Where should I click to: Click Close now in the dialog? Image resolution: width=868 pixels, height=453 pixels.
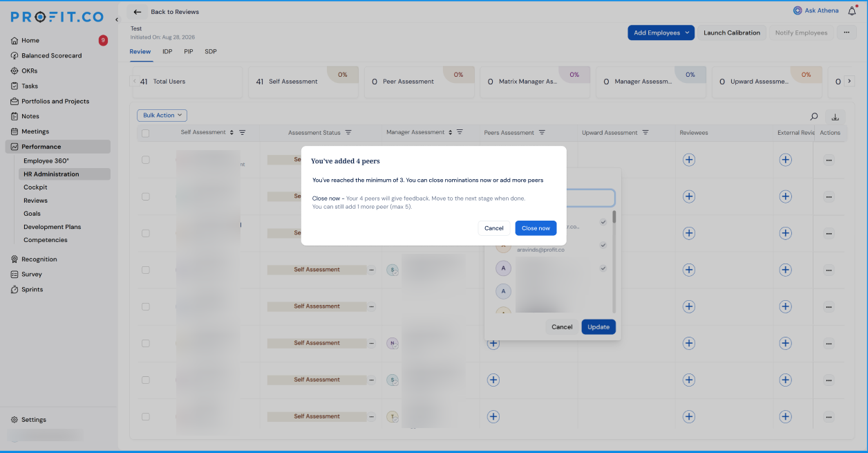536,228
